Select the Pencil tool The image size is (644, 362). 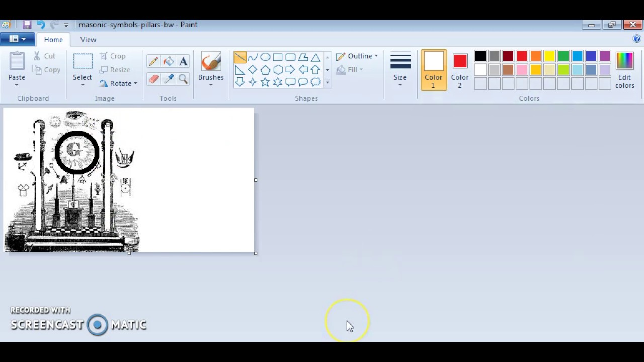tap(153, 61)
